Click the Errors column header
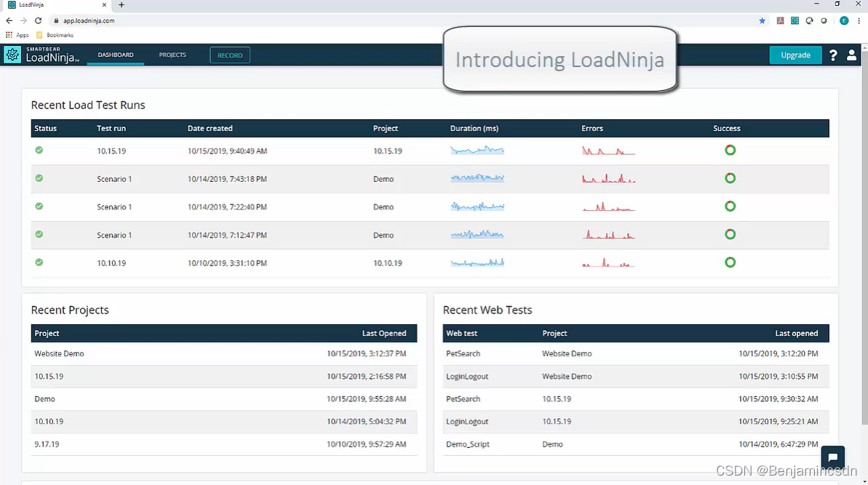 pos(592,128)
